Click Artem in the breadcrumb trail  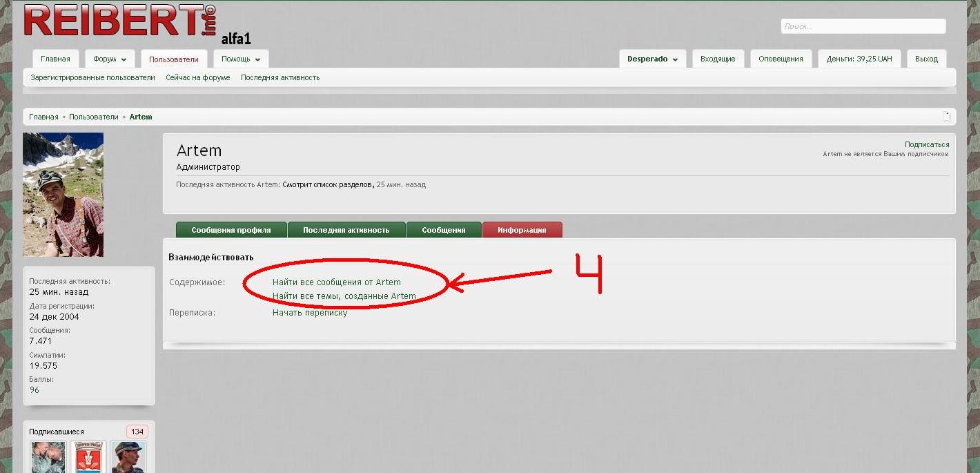(141, 117)
